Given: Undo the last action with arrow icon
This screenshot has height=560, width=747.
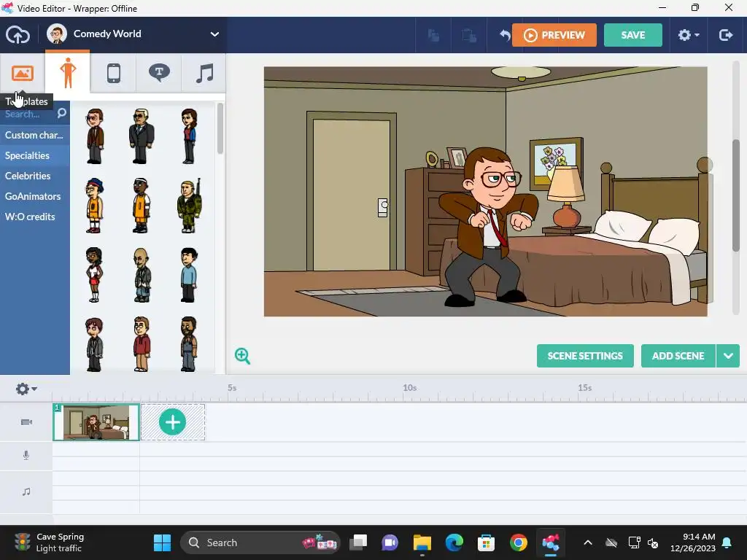Looking at the screenshot, I should pyautogui.click(x=504, y=35).
